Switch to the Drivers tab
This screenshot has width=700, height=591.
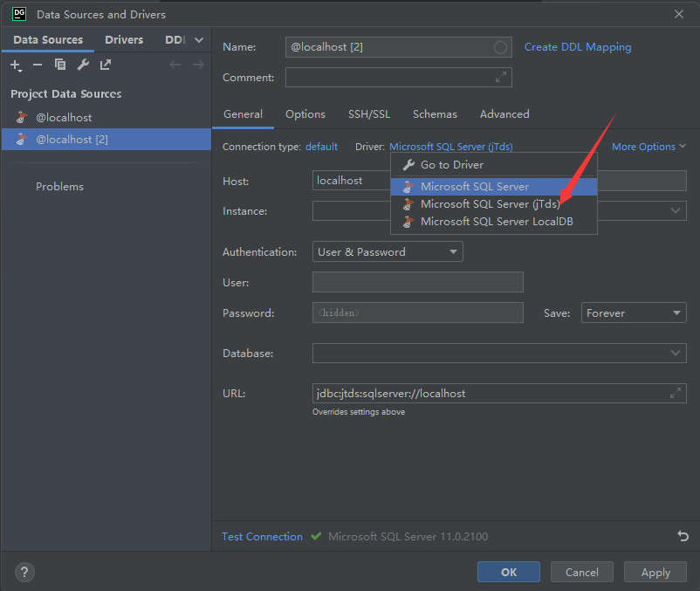pyautogui.click(x=124, y=40)
